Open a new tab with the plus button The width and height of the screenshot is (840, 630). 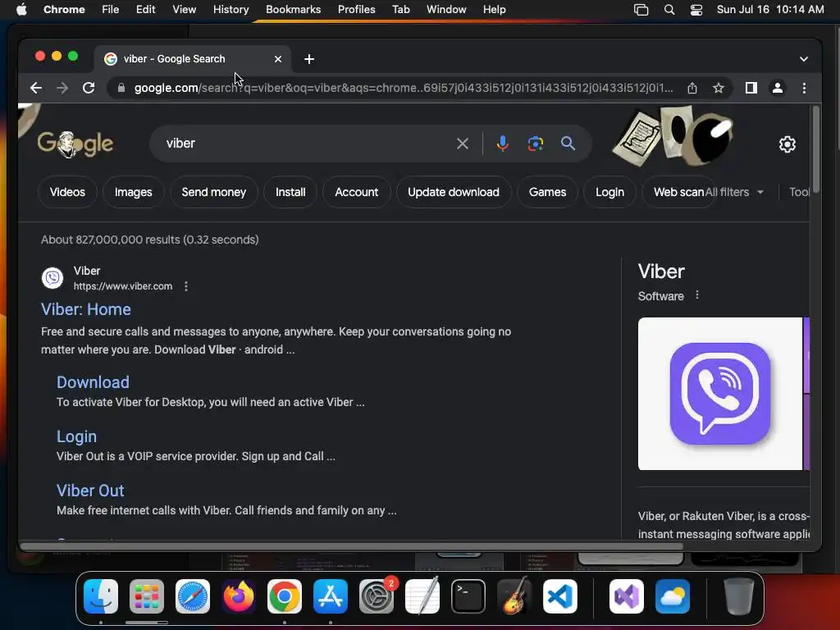[x=309, y=59]
